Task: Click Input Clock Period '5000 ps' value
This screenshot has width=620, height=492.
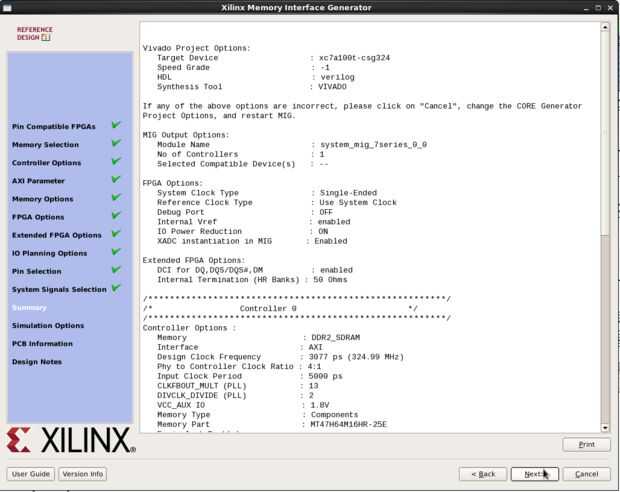Action: pos(325,376)
